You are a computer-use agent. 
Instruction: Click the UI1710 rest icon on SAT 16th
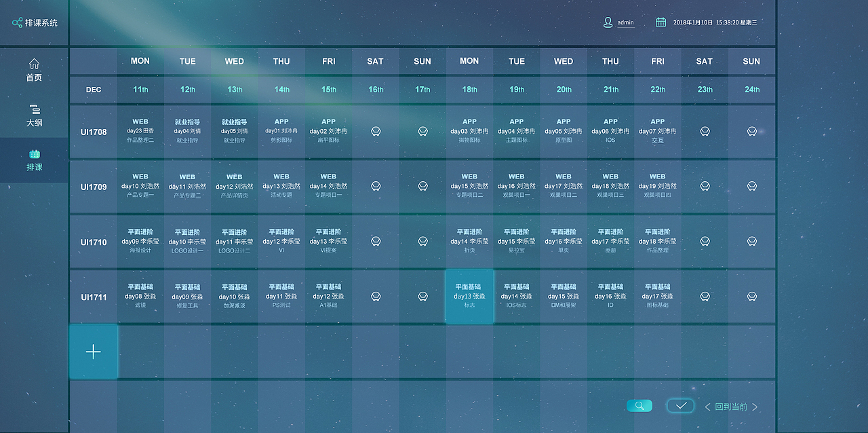click(376, 241)
